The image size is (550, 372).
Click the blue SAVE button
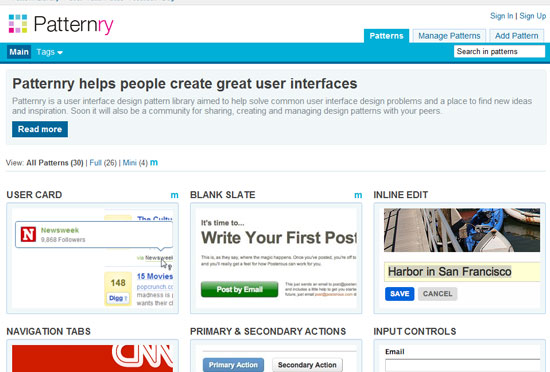[400, 294]
